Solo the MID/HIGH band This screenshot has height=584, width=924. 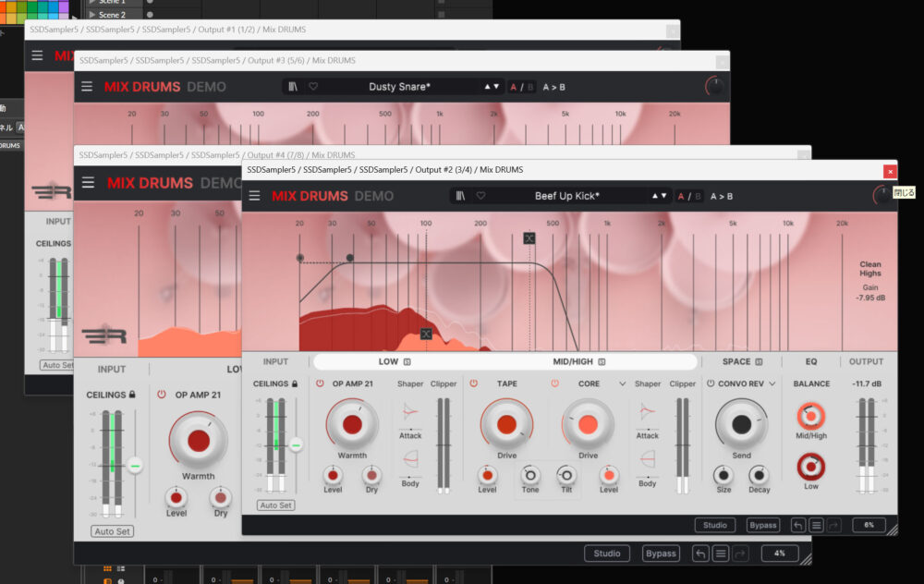point(602,362)
